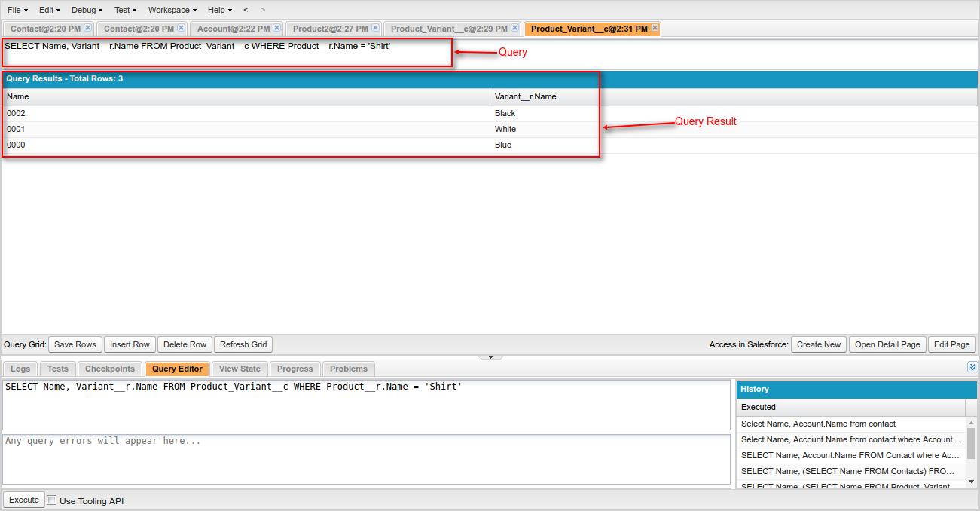Close the first Contact@2:20 PM tab
The height and width of the screenshot is (511, 980).
pyautogui.click(x=87, y=27)
